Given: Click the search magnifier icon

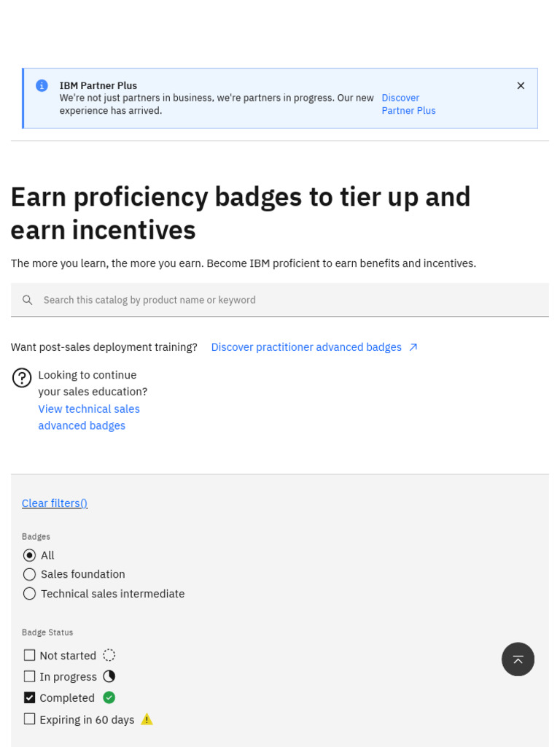Looking at the screenshot, I should click(x=28, y=300).
